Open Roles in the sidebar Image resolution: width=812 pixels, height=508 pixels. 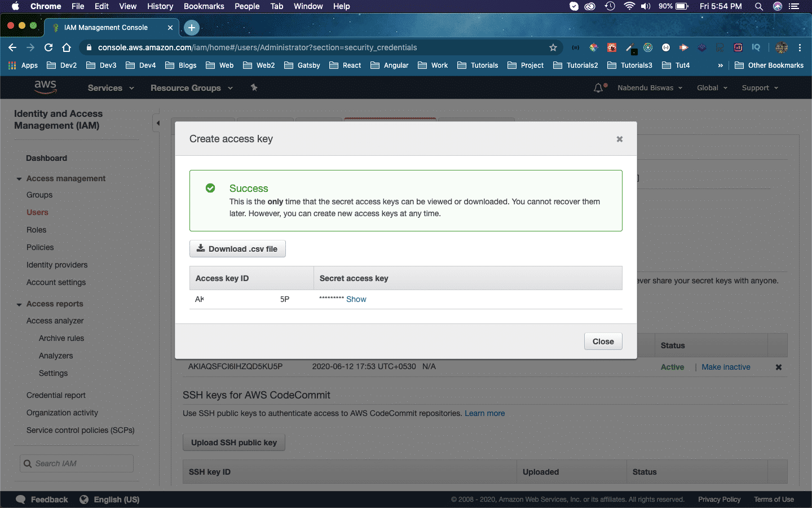(x=37, y=230)
